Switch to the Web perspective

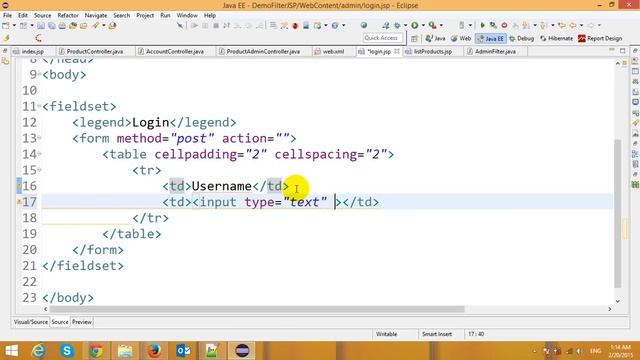(x=461, y=38)
